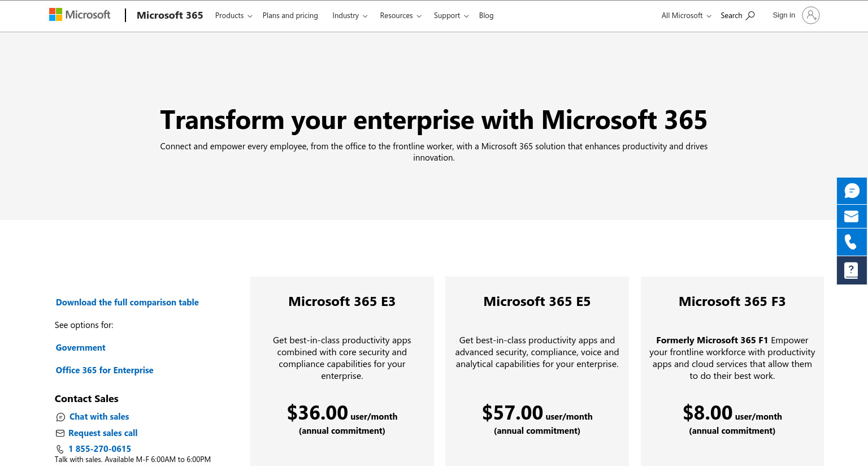Open the floating chat bubble icon
868x466 pixels.
coord(852,191)
